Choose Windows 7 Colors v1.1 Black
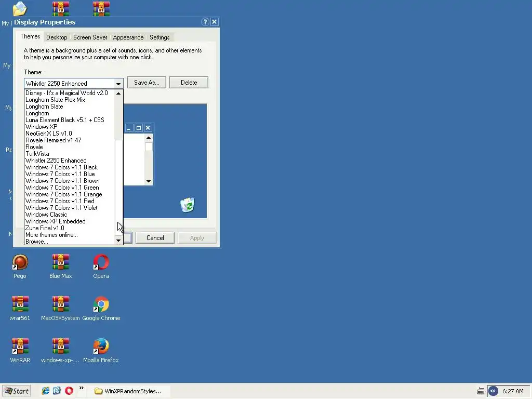The image size is (532, 399). [70, 167]
